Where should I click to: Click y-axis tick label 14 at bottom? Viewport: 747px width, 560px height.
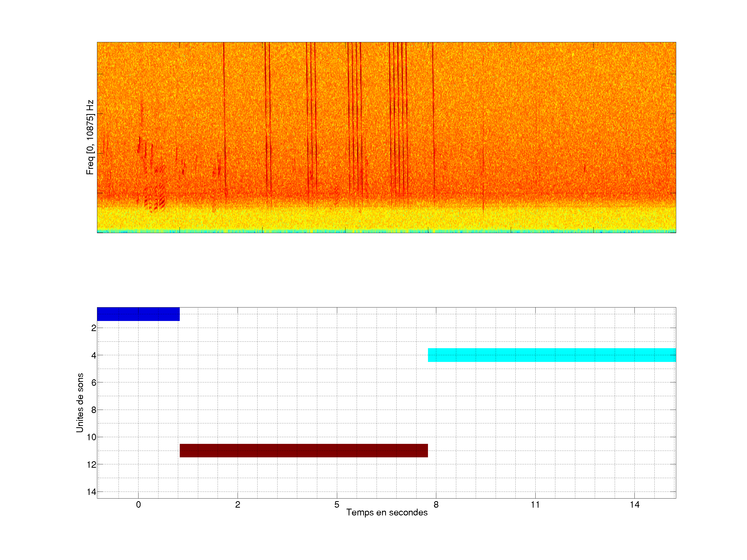pyautogui.click(x=92, y=492)
